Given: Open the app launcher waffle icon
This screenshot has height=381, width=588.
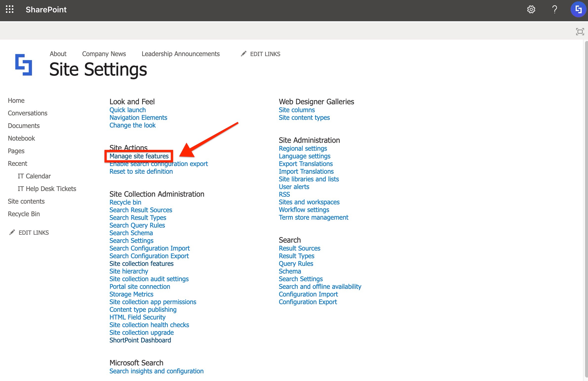Looking at the screenshot, I should point(10,10).
